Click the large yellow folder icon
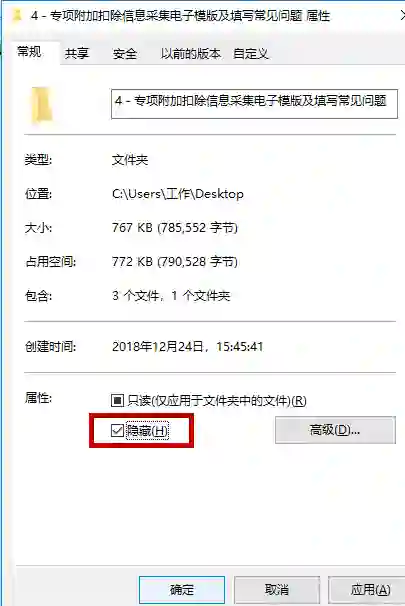This screenshot has height=606, width=405. tap(42, 105)
